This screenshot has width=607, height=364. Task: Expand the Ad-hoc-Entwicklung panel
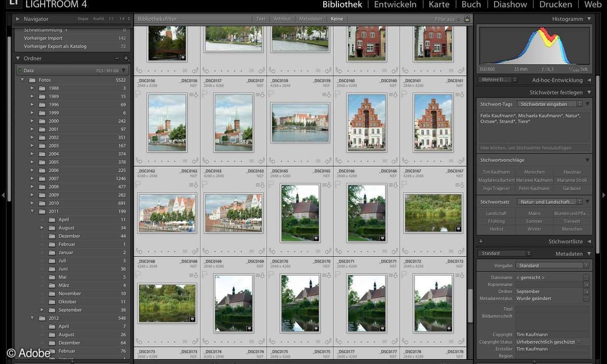[589, 80]
